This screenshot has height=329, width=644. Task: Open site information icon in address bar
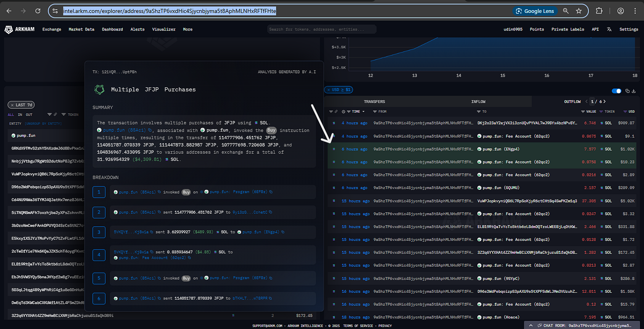coord(55,11)
